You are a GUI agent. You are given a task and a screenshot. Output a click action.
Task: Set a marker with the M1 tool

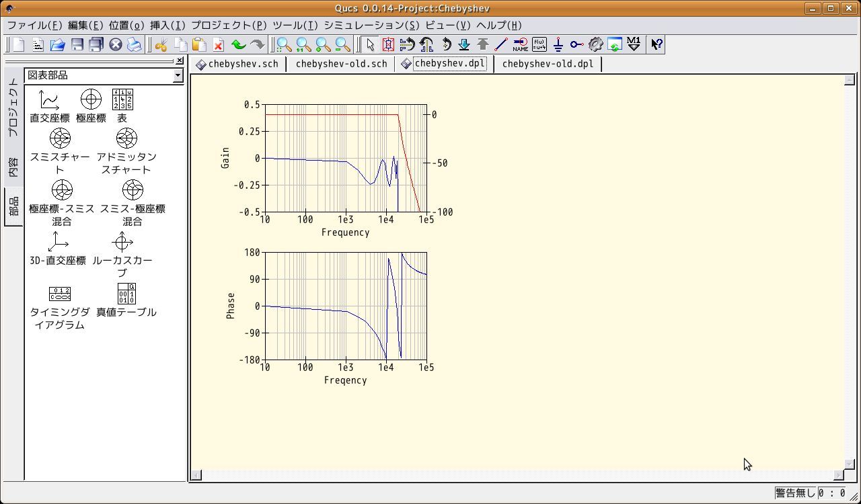(633, 44)
